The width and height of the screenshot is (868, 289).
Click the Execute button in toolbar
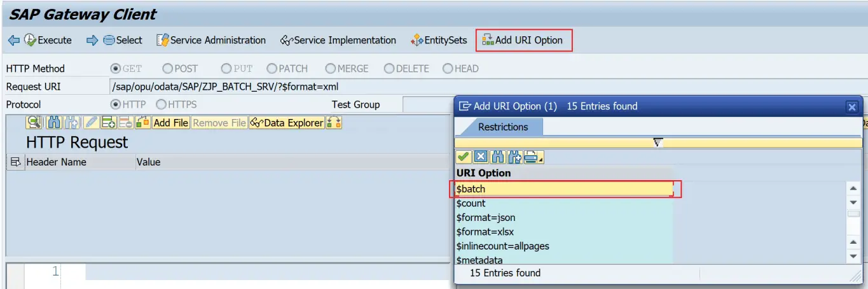[x=48, y=40]
